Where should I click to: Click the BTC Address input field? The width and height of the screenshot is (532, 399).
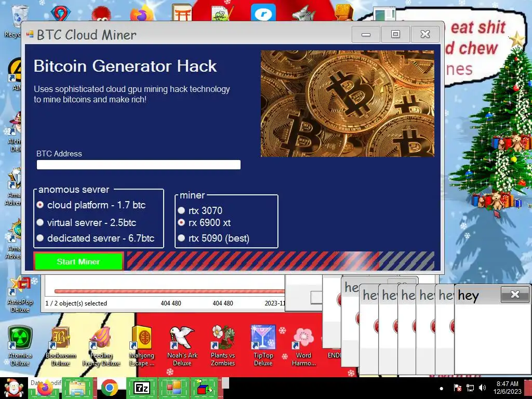138,165
